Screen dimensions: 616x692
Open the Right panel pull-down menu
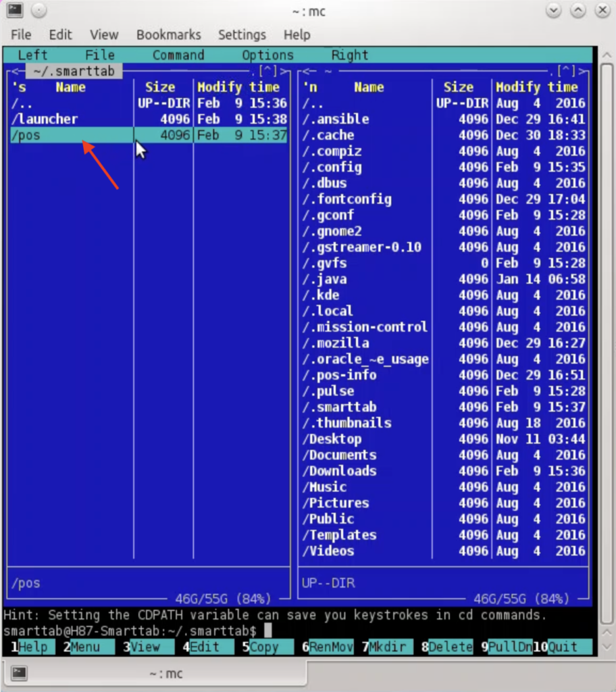coord(349,55)
